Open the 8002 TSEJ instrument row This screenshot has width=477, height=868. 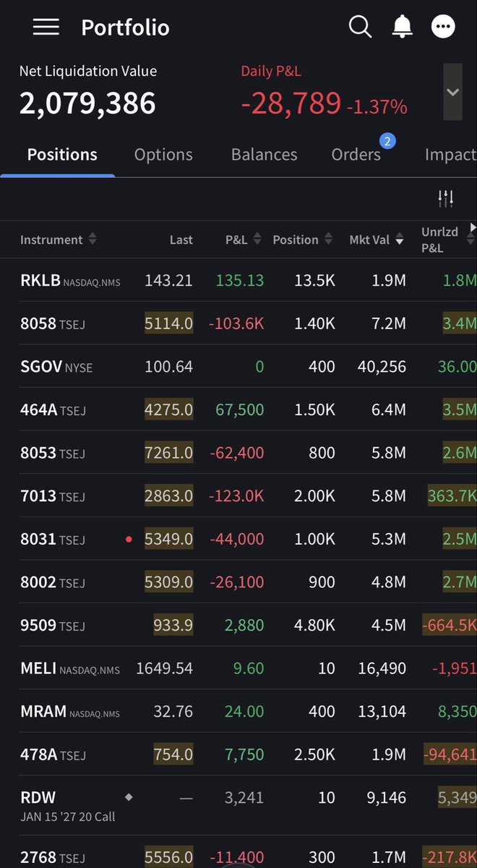(x=239, y=582)
